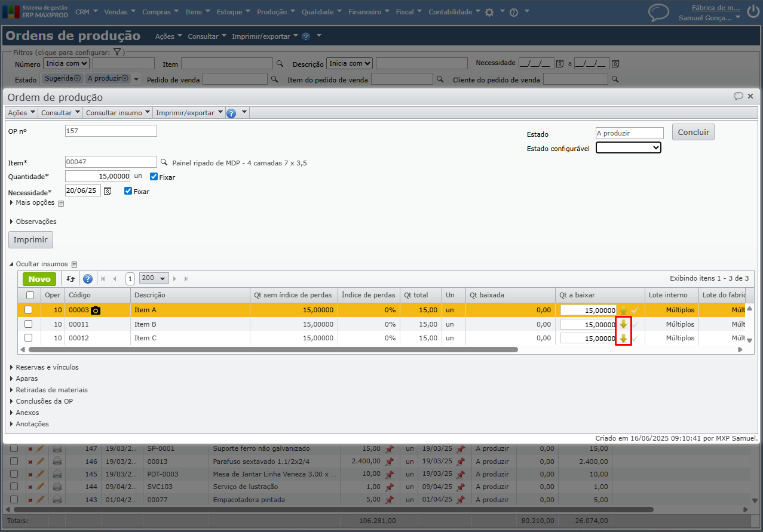Uncheck the Fixar checkbox beside Quantidade
Screen dimensions: 763x532
154,177
